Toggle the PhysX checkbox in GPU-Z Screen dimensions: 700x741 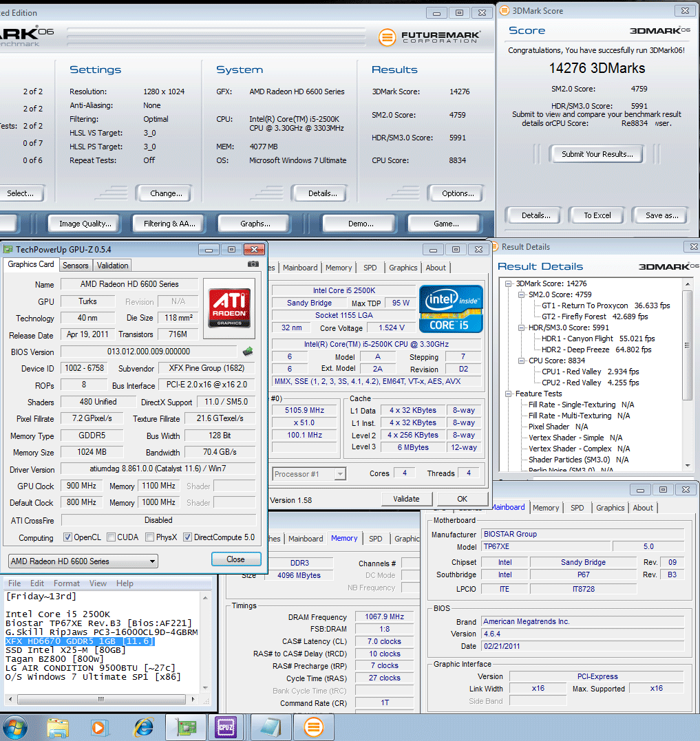click(x=149, y=537)
